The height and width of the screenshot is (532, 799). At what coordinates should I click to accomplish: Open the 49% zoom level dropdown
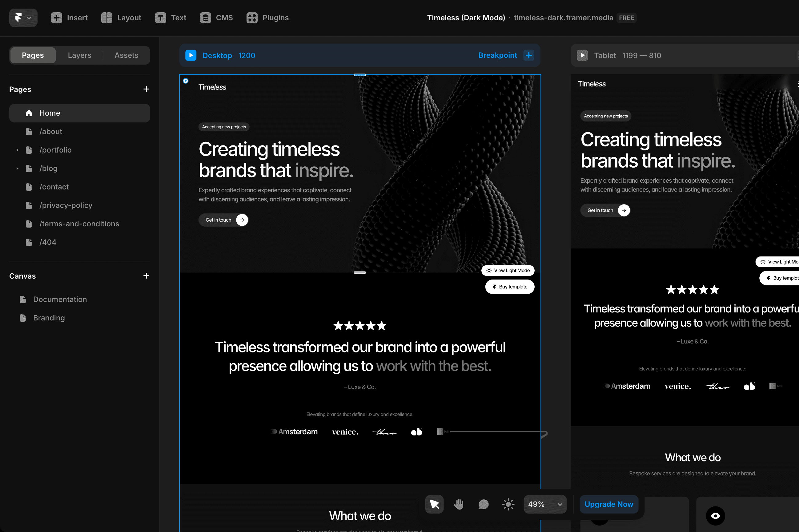point(545,504)
